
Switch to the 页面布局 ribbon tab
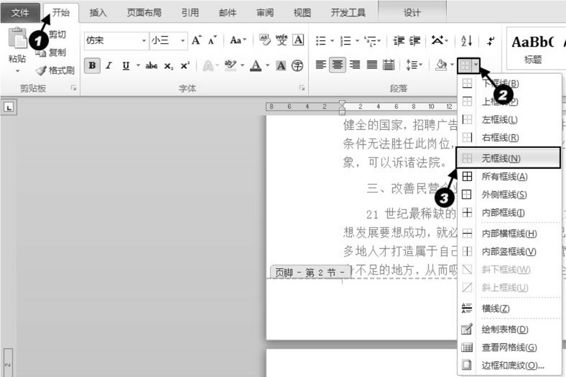tap(144, 13)
